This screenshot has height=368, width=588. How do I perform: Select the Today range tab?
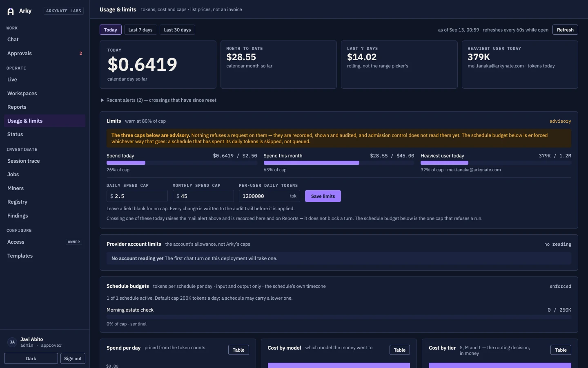tap(110, 30)
